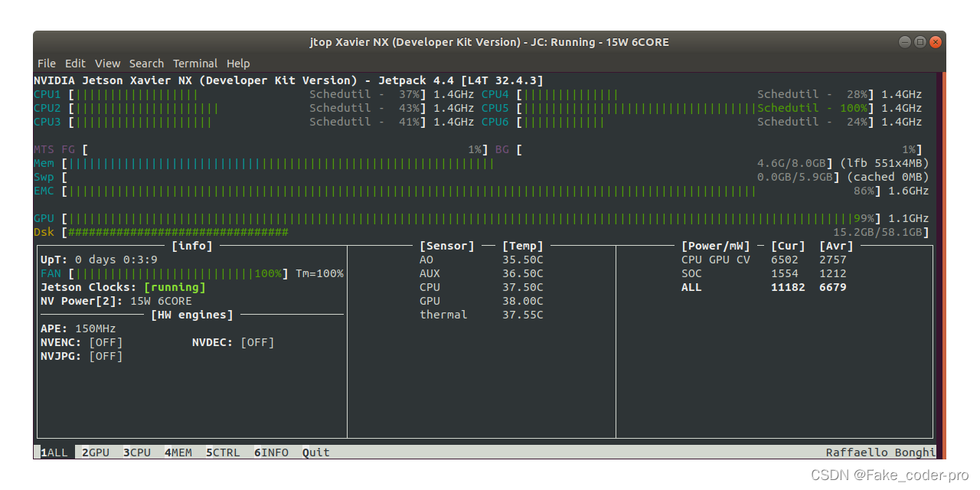980x490 pixels.
Task: Click the FAN speed bar
Action: pyautogui.click(x=178, y=273)
